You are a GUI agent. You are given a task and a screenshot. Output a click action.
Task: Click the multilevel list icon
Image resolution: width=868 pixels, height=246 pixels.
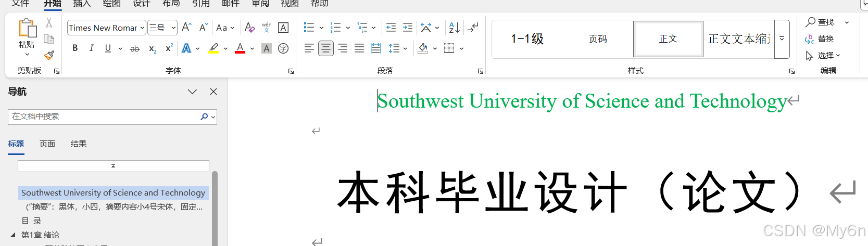point(362,27)
